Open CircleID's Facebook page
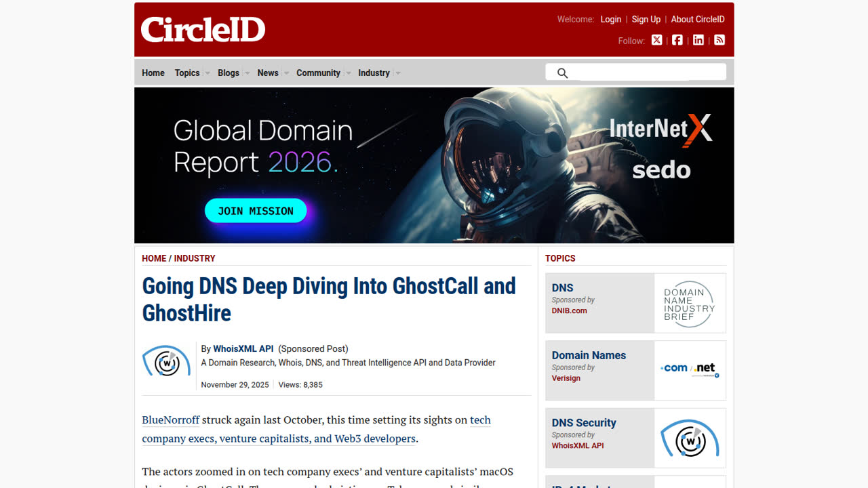 click(x=677, y=40)
